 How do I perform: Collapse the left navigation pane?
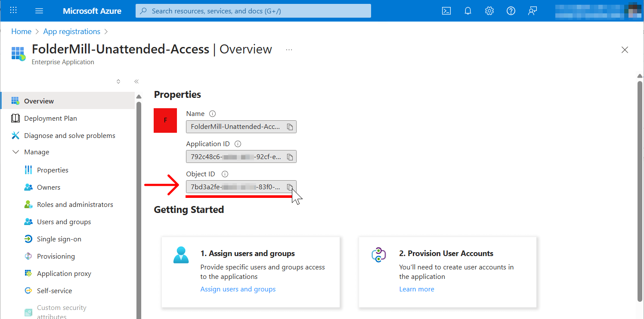coord(136,81)
